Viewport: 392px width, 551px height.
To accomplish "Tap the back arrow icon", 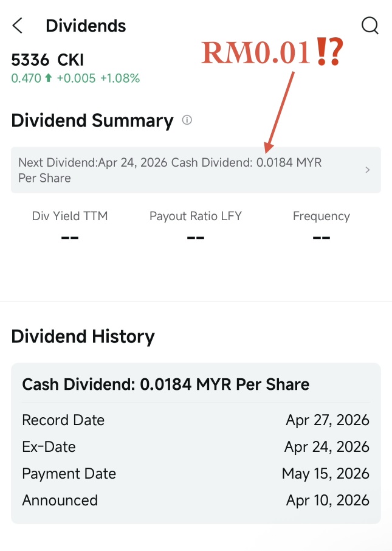I will point(17,26).
